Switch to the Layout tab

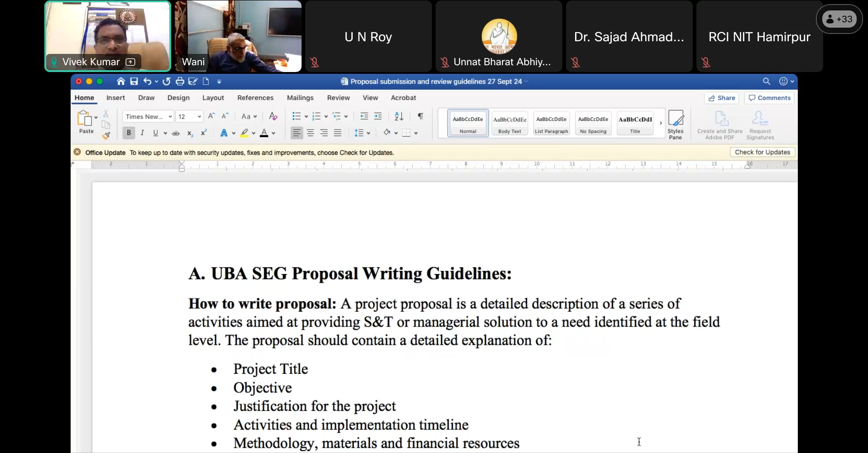(213, 98)
